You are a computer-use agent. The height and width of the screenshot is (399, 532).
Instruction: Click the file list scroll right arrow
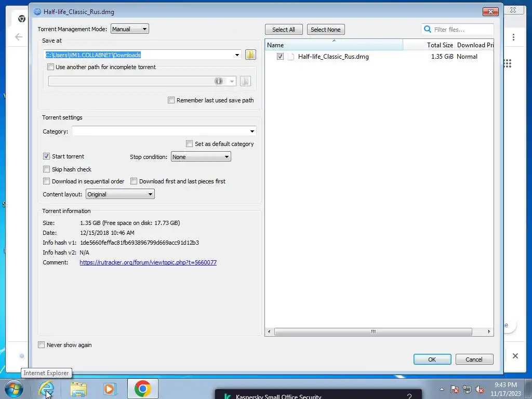pos(489,331)
